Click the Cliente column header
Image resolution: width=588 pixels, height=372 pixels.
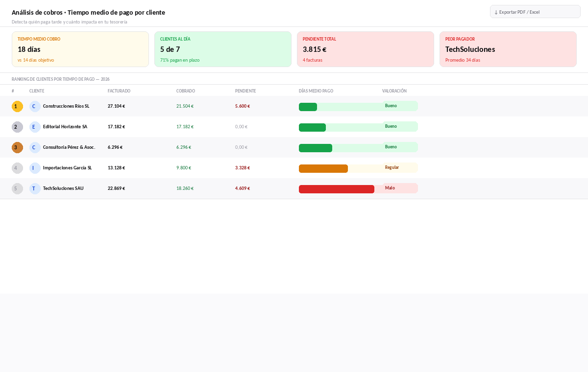(x=37, y=91)
